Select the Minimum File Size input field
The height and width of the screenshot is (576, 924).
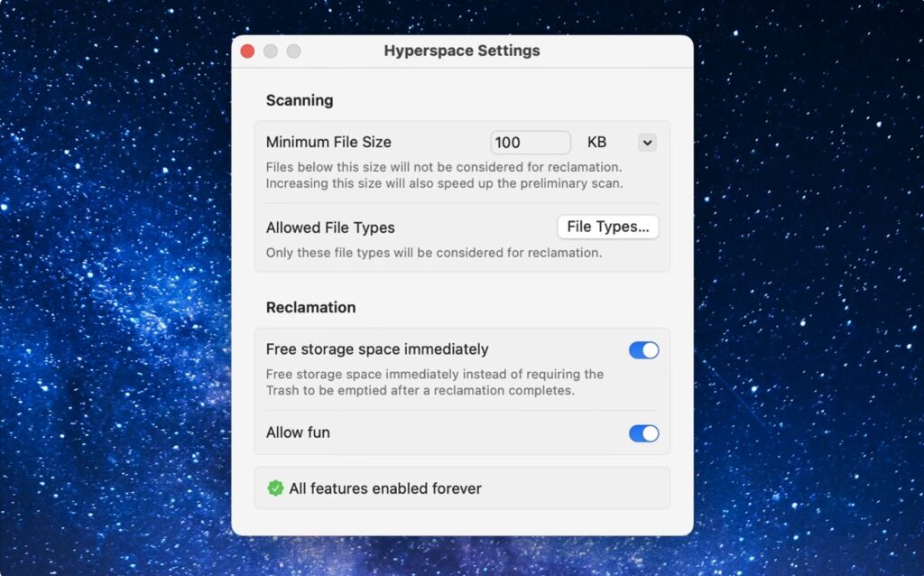click(x=531, y=142)
